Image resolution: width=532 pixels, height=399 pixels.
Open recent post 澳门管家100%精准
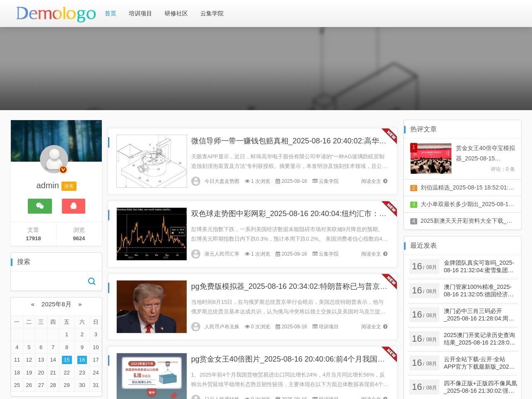pos(479,291)
